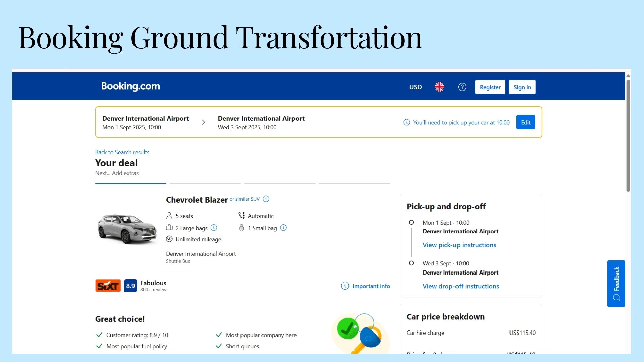The width and height of the screenshot is (644, 362).
Task: Edit the pick-up and drop-off search
Action: [x=526, y=122]
